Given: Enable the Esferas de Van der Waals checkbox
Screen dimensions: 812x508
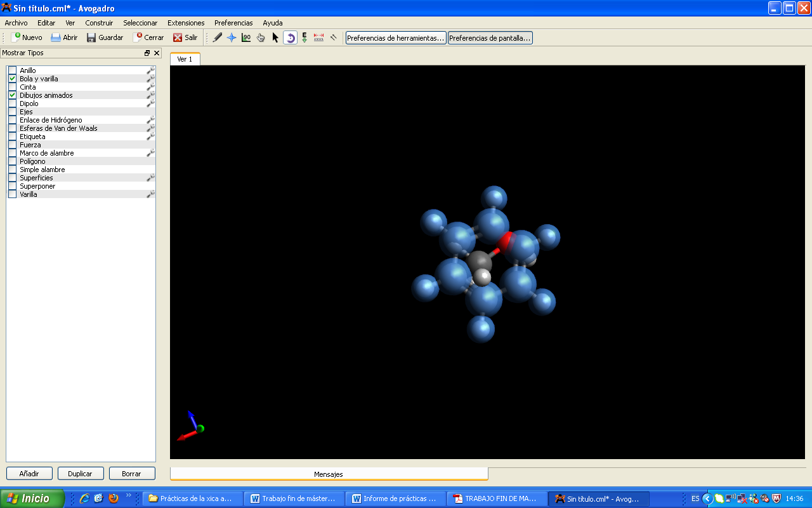Looking at the screenshot, I should (x=12, y=128).
